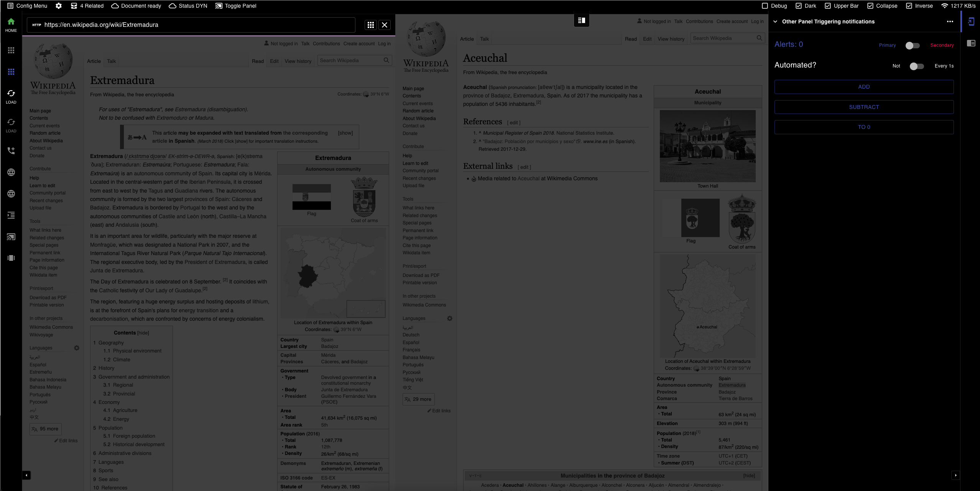
Task: Collapse left panel with bottom-left arrow
Action: coord(26,475)
